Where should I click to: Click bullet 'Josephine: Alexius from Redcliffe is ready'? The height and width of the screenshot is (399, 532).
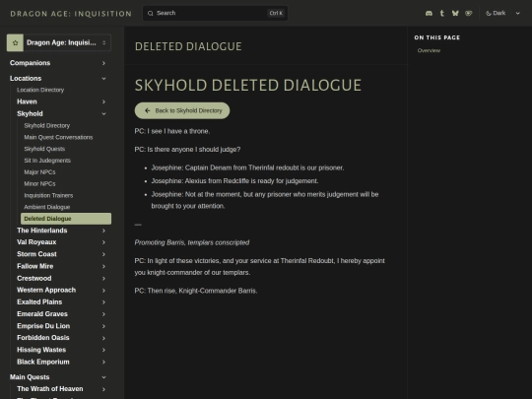point(234,181)
